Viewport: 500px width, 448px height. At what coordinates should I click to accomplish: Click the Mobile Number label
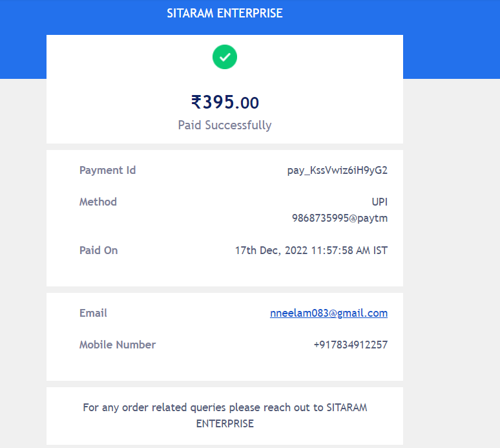[x=118, y=345]
